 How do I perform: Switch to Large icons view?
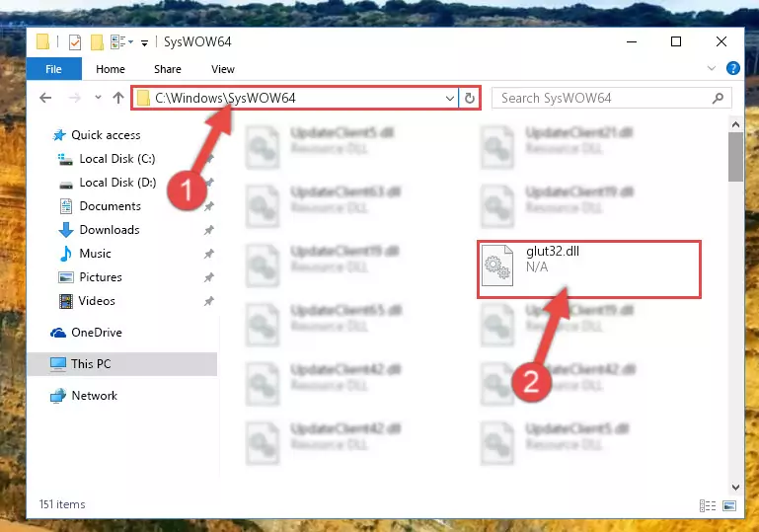click(729, 506)
